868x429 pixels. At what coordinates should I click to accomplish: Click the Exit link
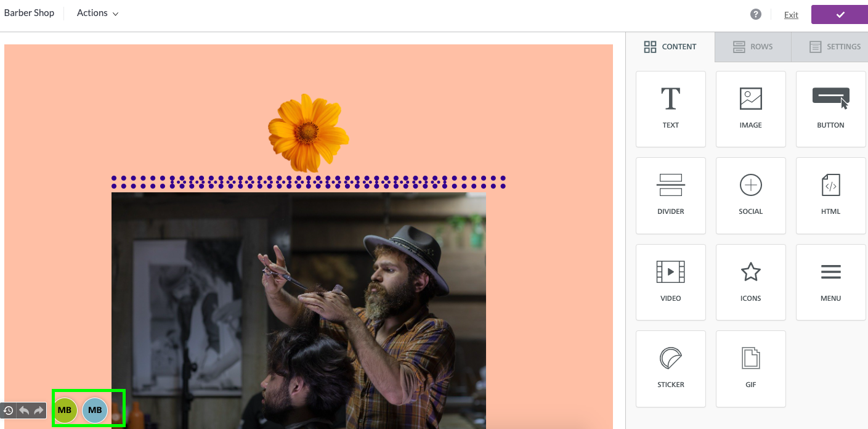791,15
